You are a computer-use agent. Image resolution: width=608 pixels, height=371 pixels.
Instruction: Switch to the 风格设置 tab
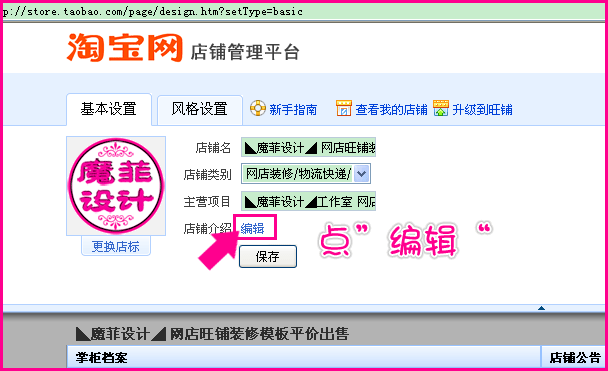pyautogui.click(x=200, y=109)
